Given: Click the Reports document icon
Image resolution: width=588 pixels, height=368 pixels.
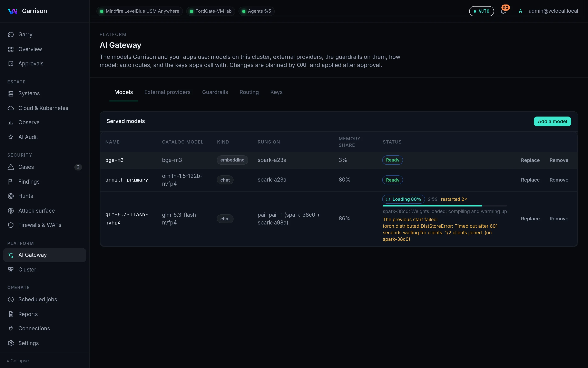Looking at the screenshot, I should pos(11,314).
